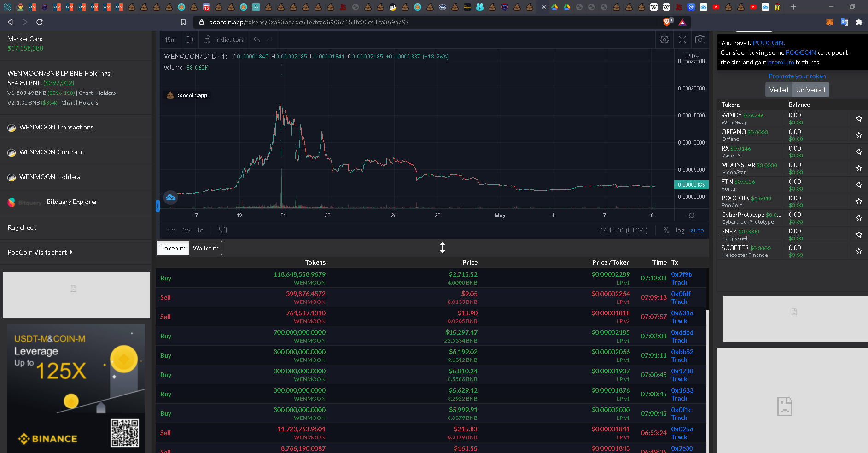
Task: Open the WENMOON Contract link
Action: coord(51,152)
